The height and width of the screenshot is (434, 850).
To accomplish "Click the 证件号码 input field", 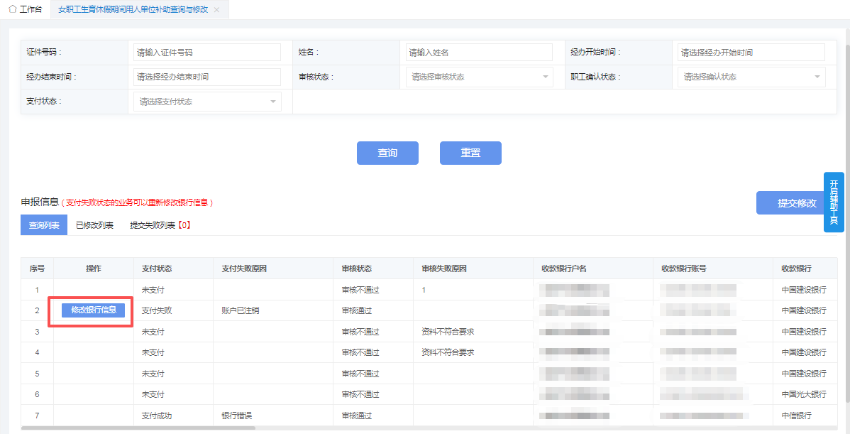I will click(207, 52).
